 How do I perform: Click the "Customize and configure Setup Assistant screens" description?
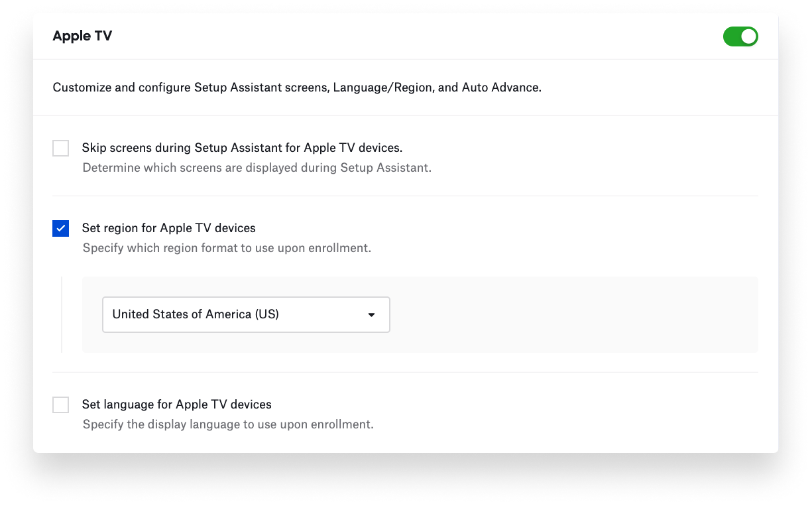click(x=190, y=88)
